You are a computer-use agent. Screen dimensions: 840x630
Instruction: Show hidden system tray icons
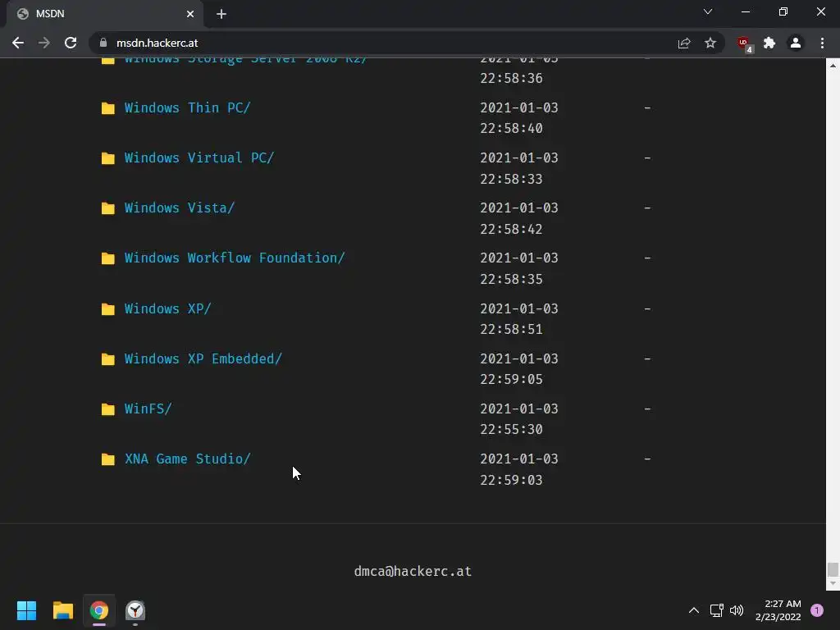pos(694,610)
